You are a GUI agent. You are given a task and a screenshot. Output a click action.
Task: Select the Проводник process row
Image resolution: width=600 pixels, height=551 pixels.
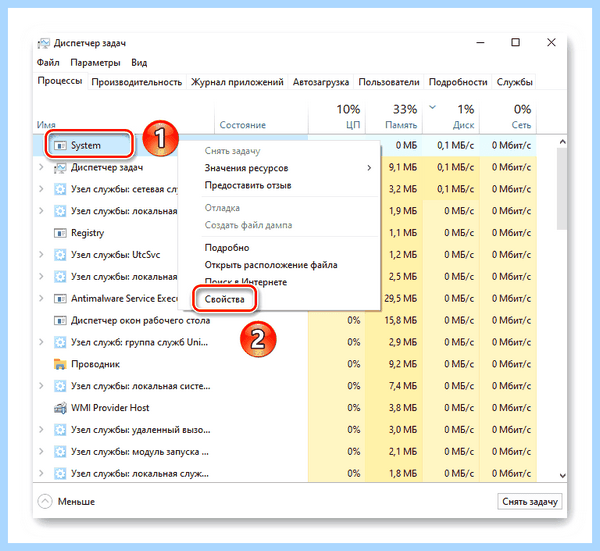click(x=285, y=364)
